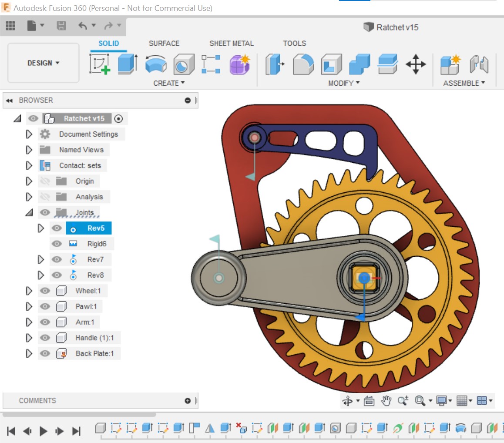Screen dimensions: 504x443
Task: Click the Zoom tool
Action: pos(403,401)
